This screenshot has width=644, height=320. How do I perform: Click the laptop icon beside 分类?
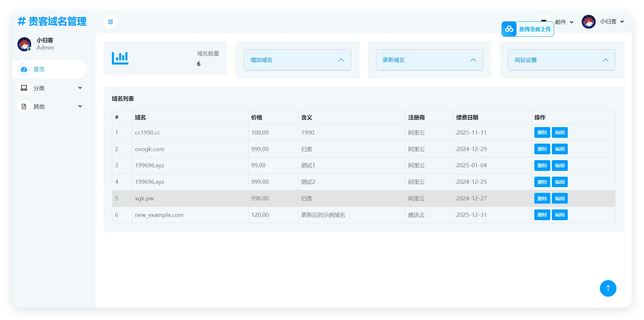pos(24,88)
